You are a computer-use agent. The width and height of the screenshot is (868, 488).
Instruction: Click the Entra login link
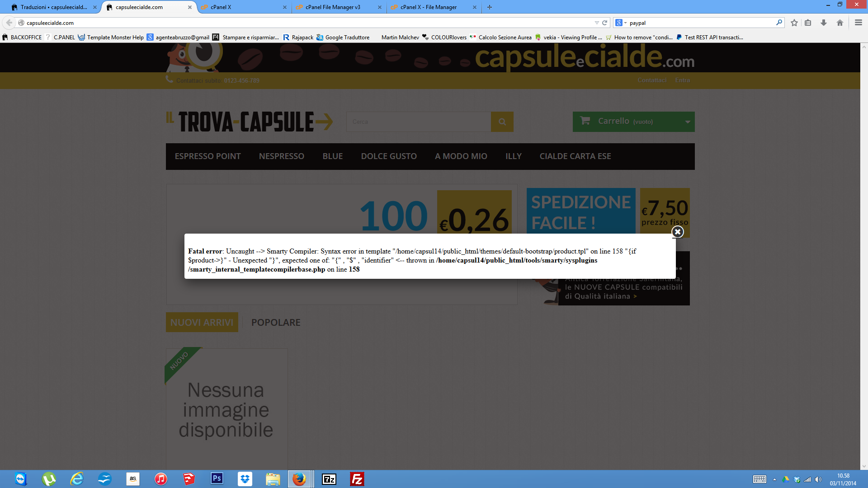pos(682,80)
